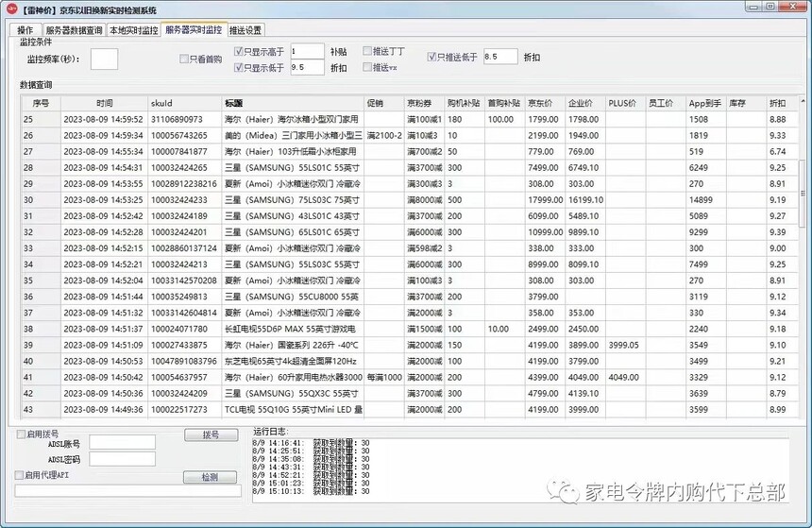Click 促销 cell 每满1000
Screen dimensions: 812x528
coord(384,377)
